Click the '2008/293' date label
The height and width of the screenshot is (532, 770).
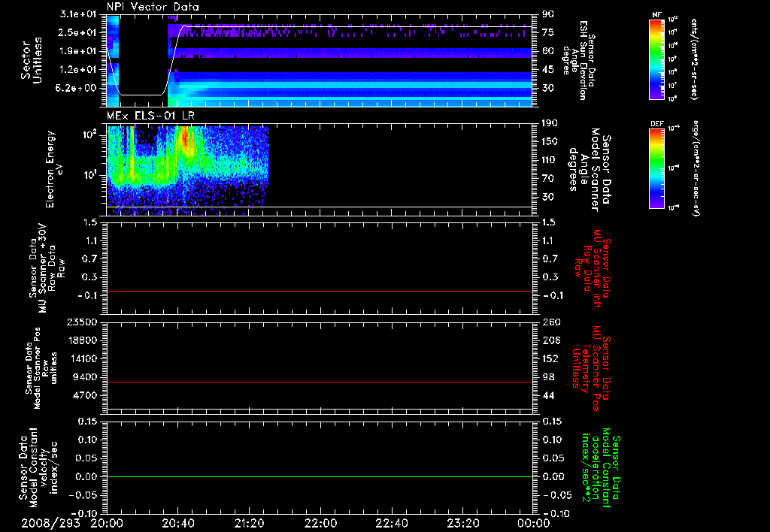[50, 523]
